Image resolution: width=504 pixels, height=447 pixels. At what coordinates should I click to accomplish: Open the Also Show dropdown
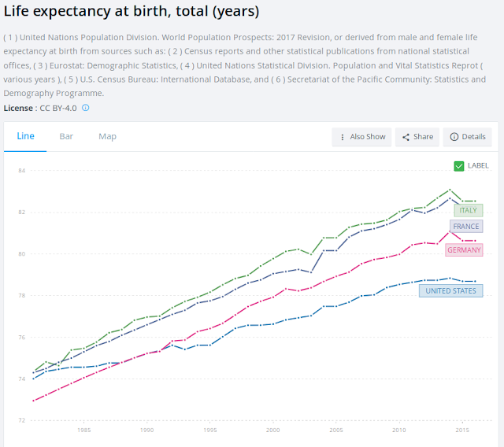click(361, 137)
